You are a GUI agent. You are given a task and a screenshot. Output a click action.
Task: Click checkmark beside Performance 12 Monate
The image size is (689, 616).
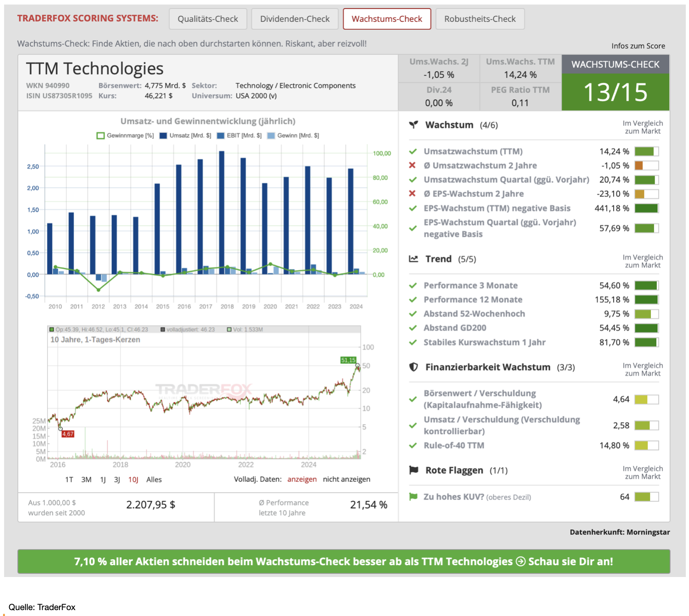(413, 299)
